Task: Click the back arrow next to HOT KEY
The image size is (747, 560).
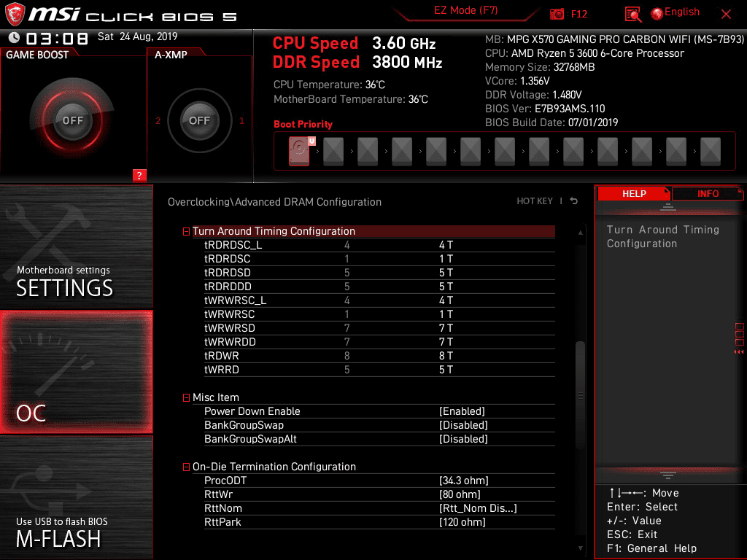Action: (x=574, y=201)
